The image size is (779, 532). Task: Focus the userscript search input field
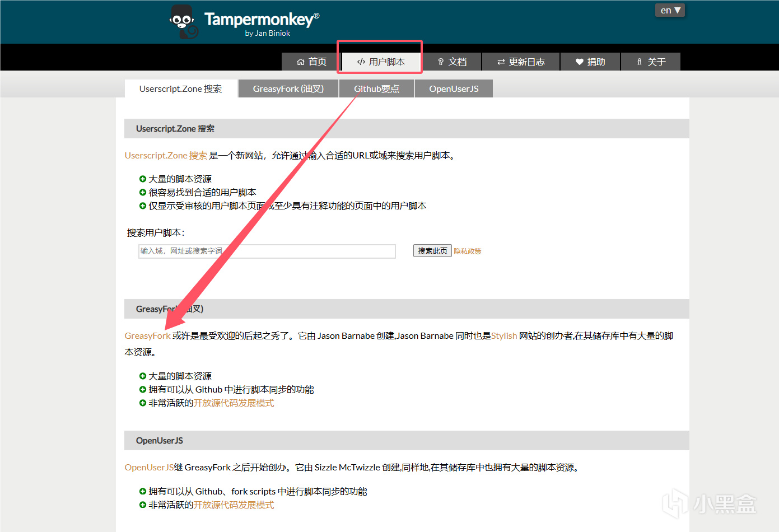(x=267, y=251)
